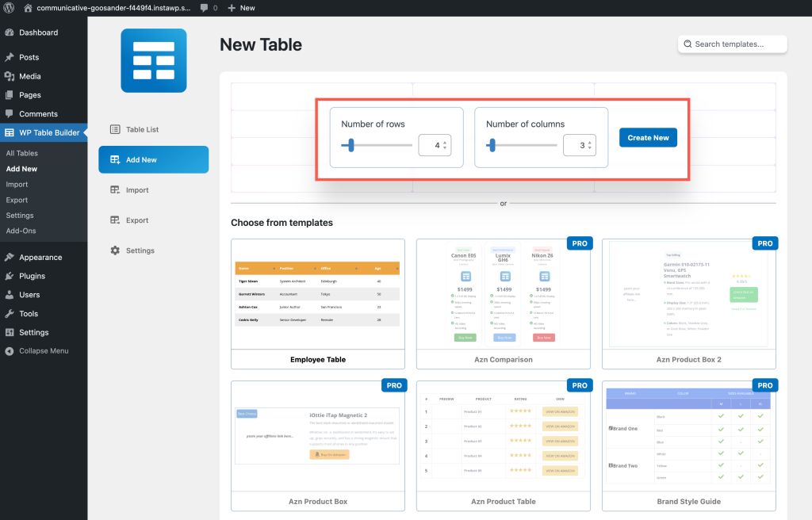
Task: Open the home site icon in admin bar
Action: (29, 8)
